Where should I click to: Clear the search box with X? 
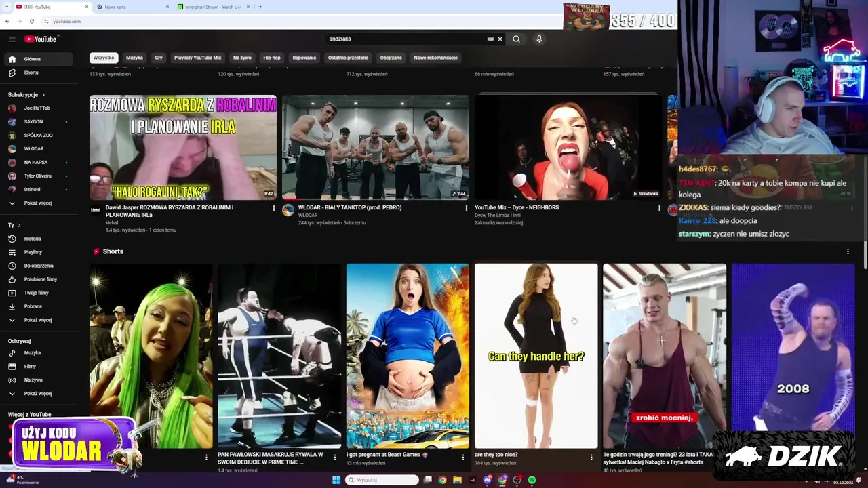(x=500, y=39)
